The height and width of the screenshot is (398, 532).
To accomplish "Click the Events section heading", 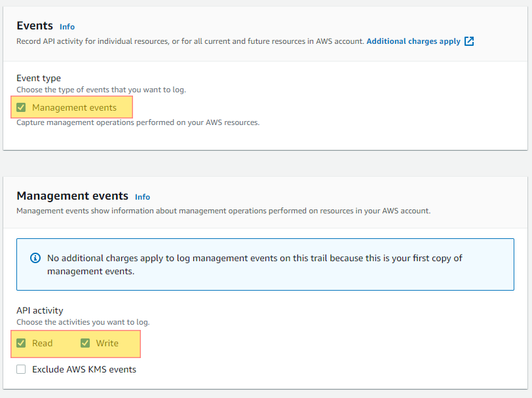I will pyautogui.click(x=35, y=26).
